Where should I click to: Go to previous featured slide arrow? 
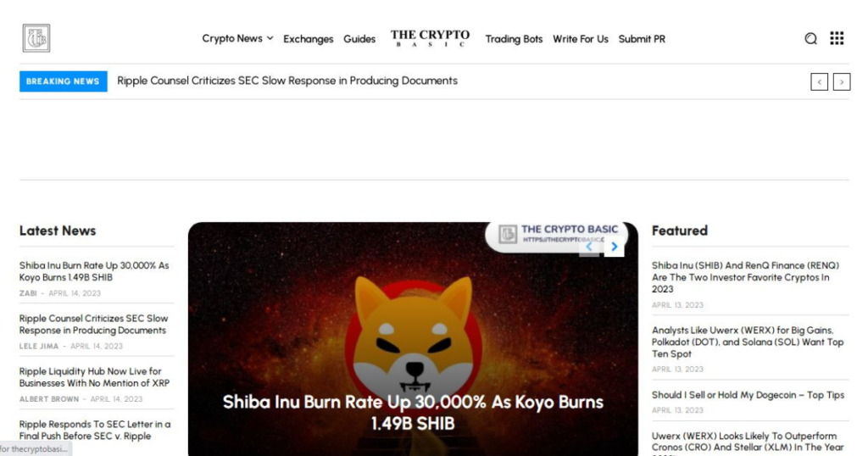(589, 247)
